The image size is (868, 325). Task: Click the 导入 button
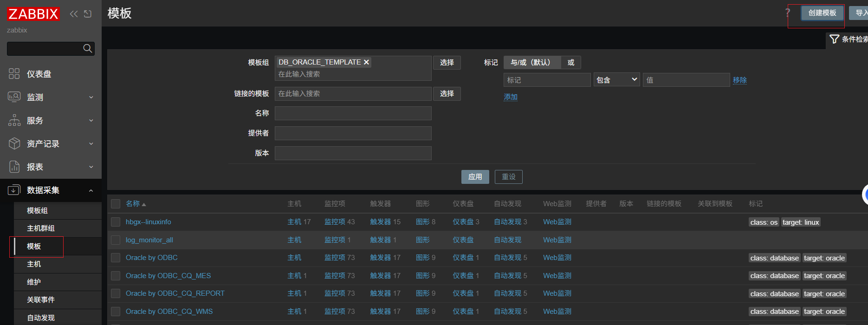coord(859,13)
